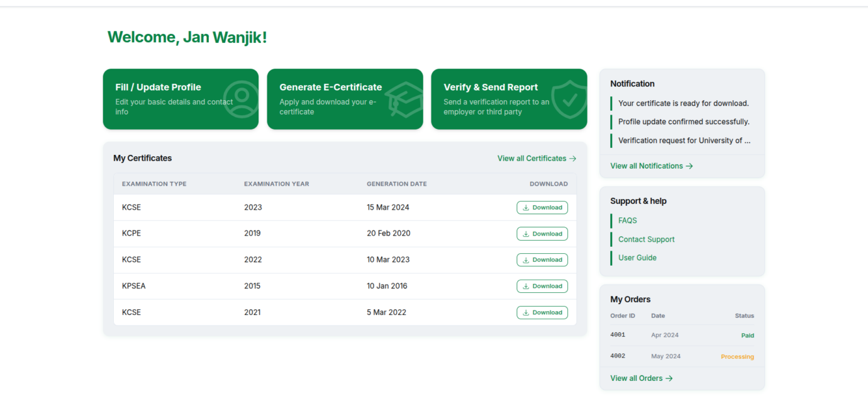This screenshot has width=868, height=403.
Task: Click the arrow icon beside View all Notifications
Action: pyautogui.click(x=689, y=166)
